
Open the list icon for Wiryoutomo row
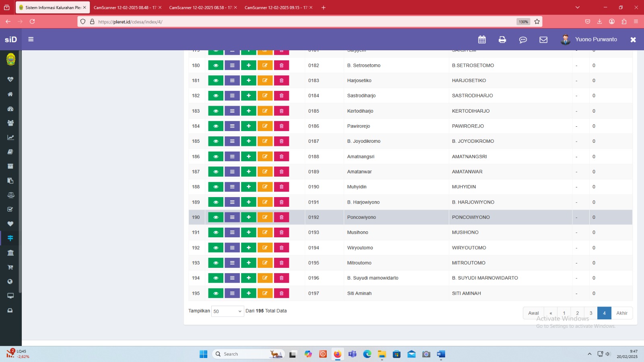tap(232, 248)
